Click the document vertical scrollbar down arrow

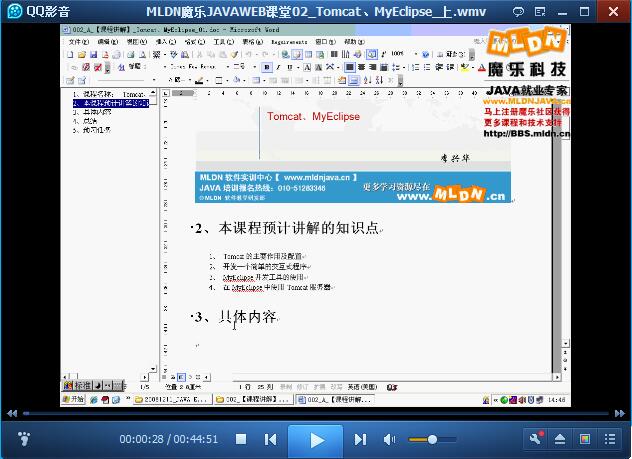(x=566, y=343)
